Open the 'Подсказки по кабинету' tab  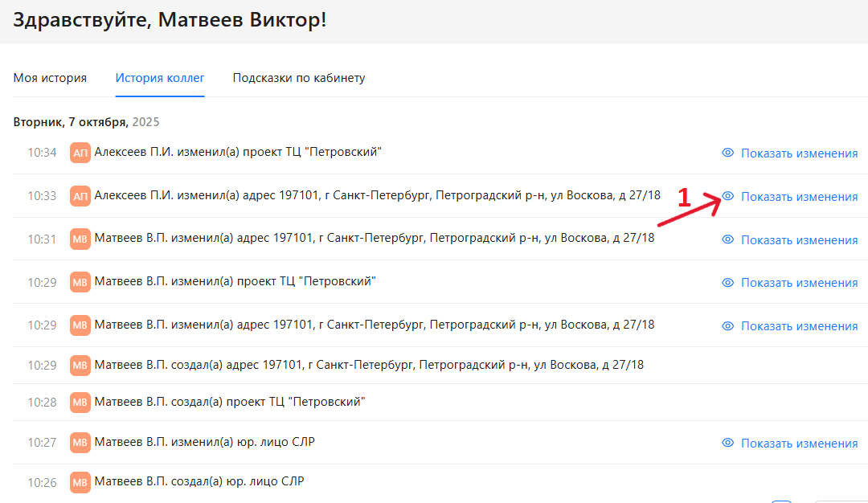298,77
